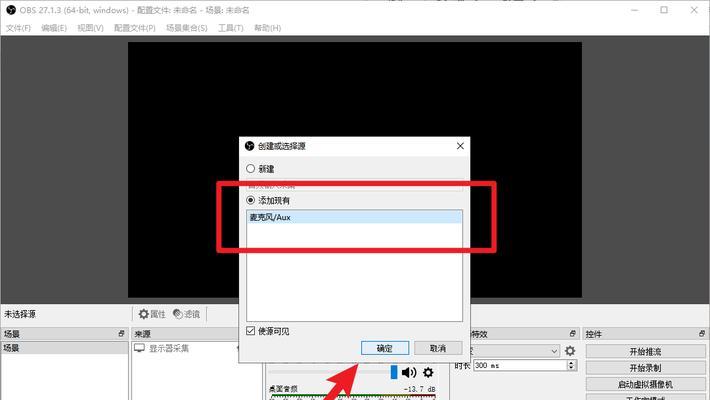Click the 300 ms duration input field

pos(520,365)
